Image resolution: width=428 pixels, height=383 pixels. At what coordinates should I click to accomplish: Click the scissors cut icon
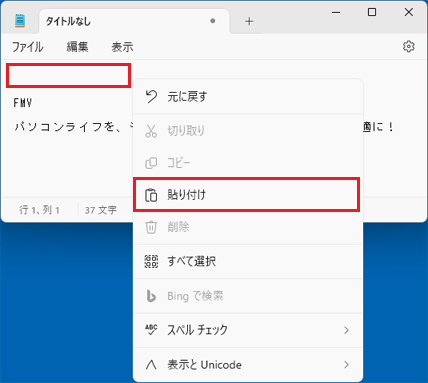151,131
